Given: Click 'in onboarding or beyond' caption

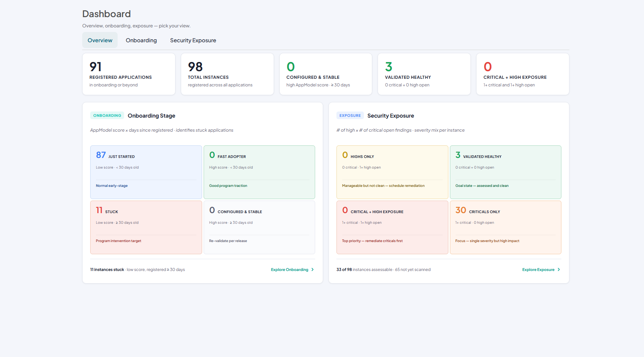Looking at the screenshot, I should 113,85.
